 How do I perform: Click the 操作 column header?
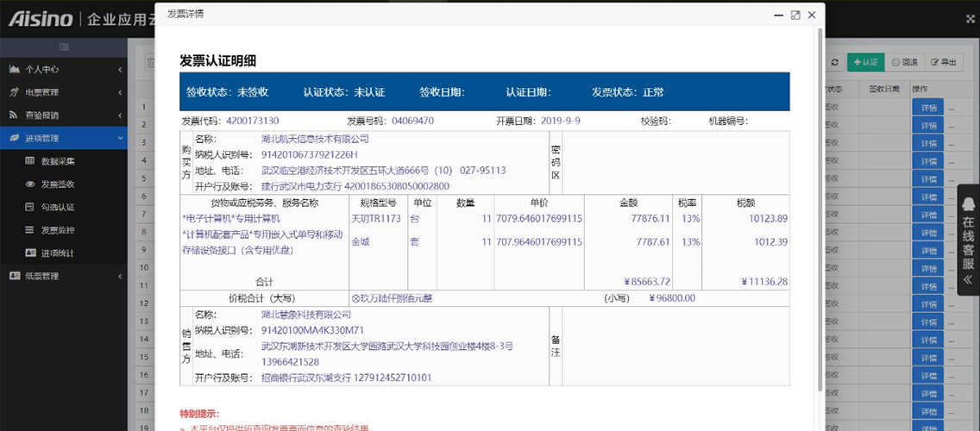click(920, 89)
